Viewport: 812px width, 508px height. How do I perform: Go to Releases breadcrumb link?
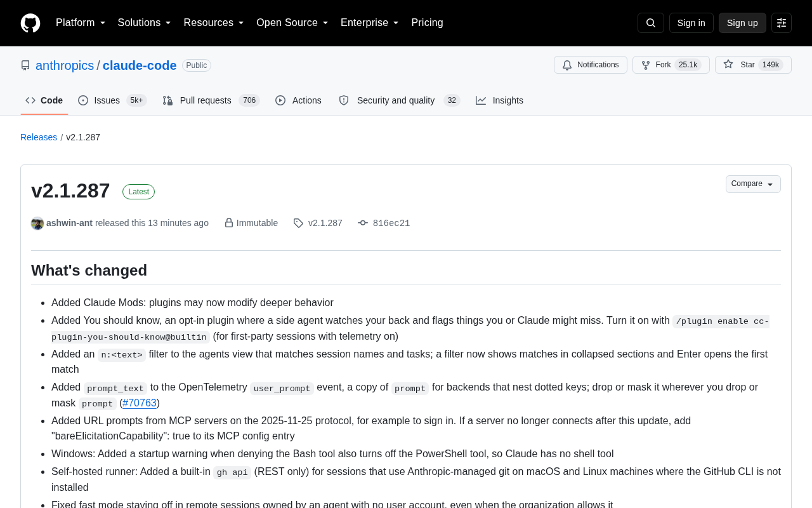tap(39, 137)
